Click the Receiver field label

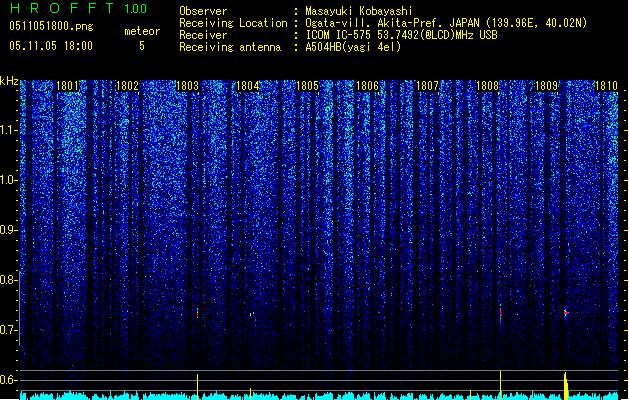pyautogui.click(x=203, y=35)
